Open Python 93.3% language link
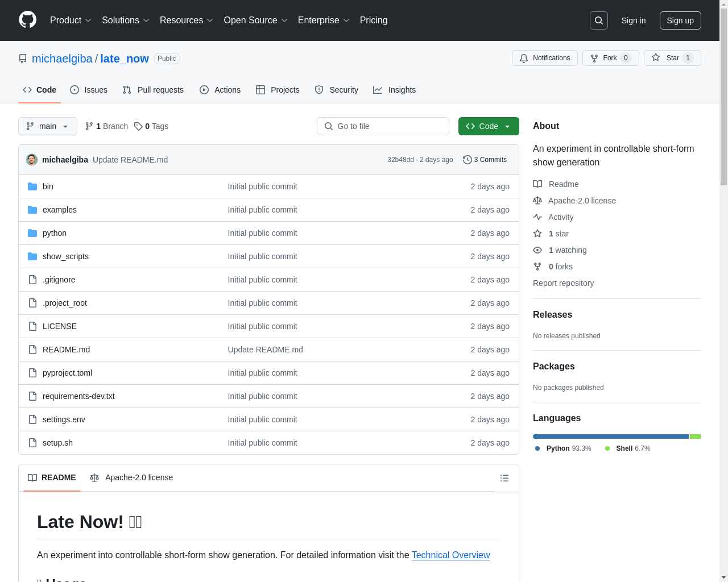Screen dimensions: 728x582 tap(563, 448)
